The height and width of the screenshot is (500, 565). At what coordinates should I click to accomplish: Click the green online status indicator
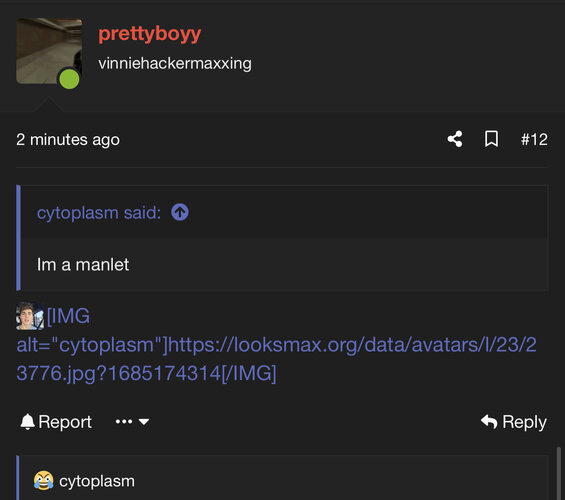coord(69,79)
